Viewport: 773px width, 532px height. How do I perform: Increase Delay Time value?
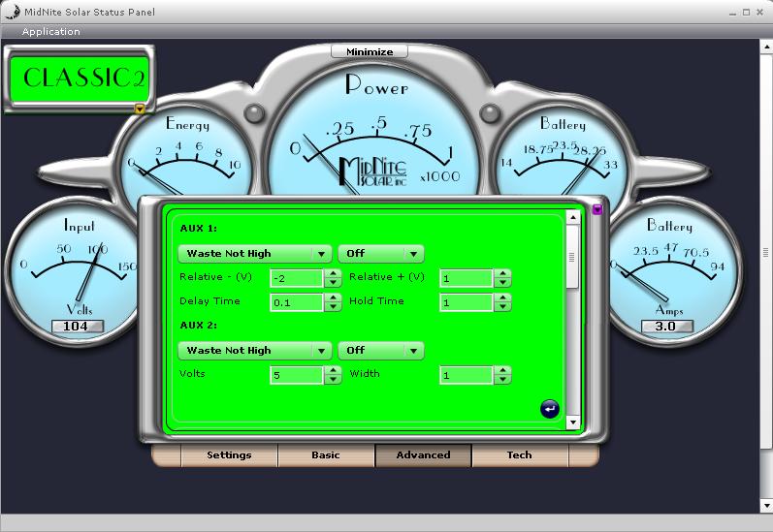point(334,297)
